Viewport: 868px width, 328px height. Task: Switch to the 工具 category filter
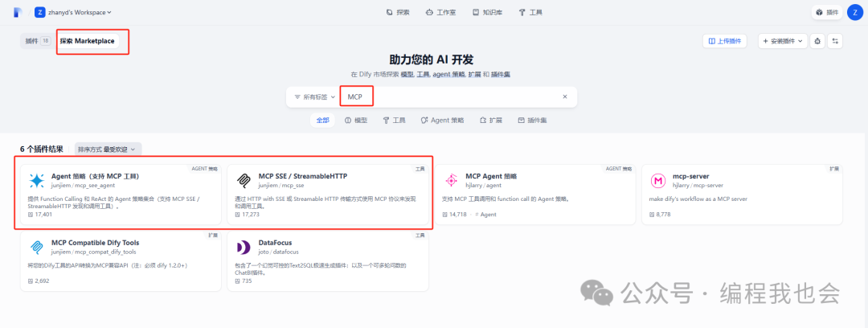coord(394,120)
